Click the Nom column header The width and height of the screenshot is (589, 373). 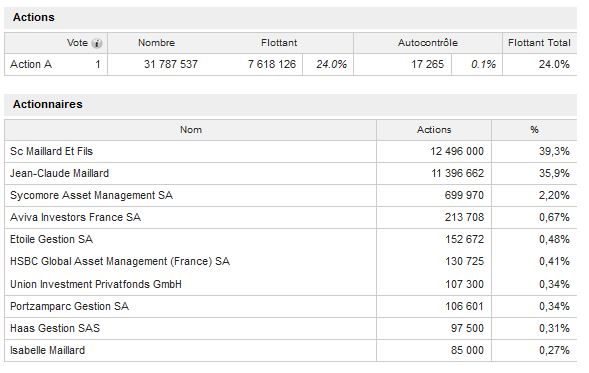pos(191,130)
